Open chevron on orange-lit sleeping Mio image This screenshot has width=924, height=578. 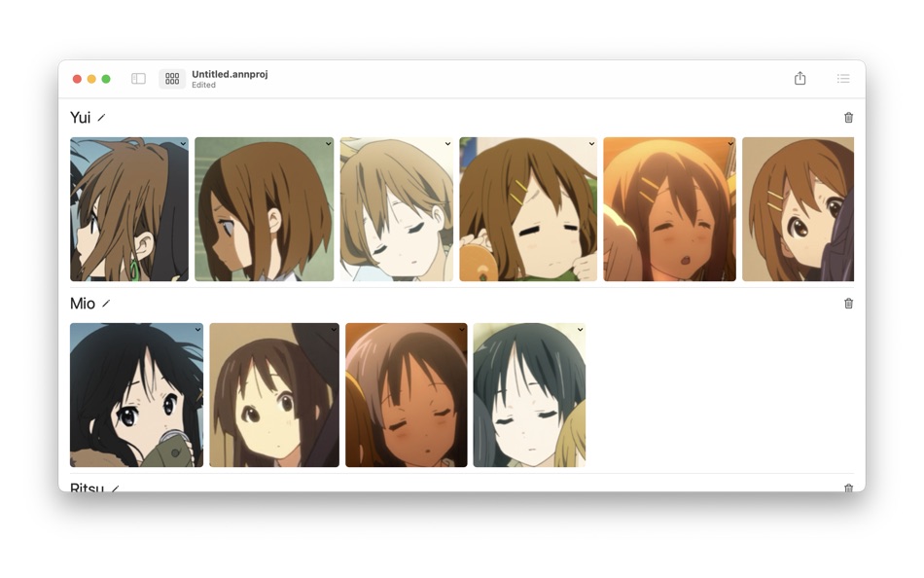pos(462,330)
